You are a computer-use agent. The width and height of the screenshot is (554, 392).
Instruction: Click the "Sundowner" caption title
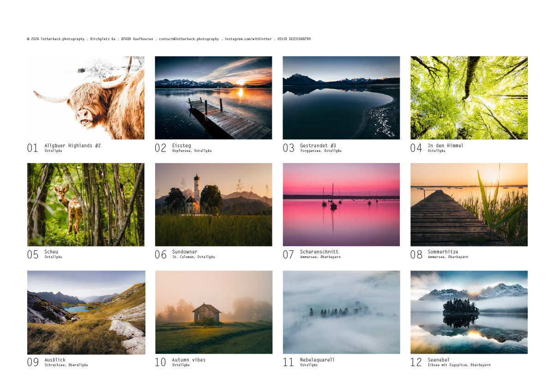click(185, 252)
